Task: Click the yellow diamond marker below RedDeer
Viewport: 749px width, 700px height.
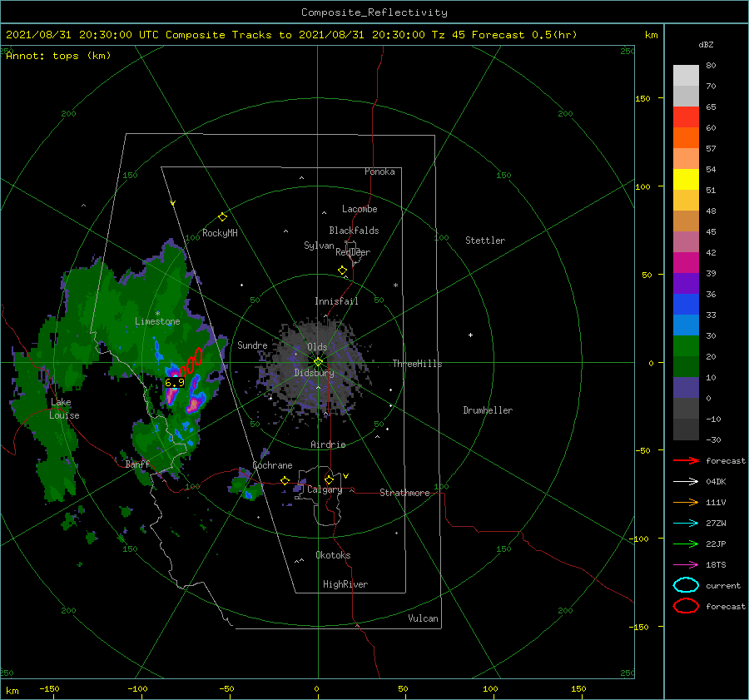Action: coord(343,271)
